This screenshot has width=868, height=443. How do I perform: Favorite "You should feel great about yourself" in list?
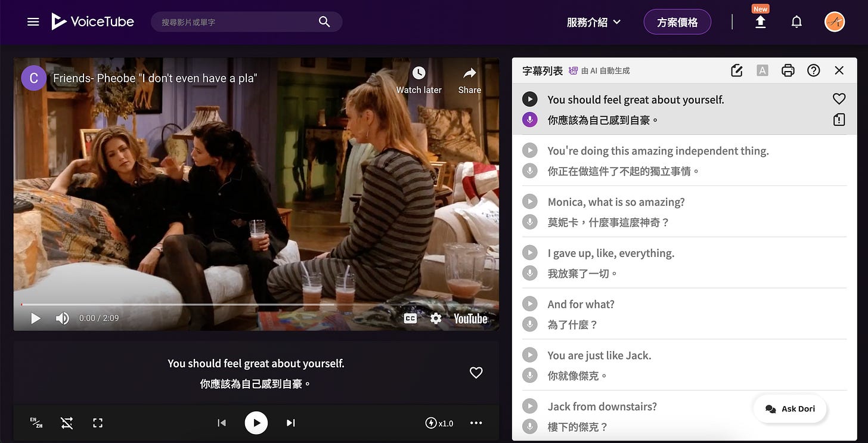(839, 99)
